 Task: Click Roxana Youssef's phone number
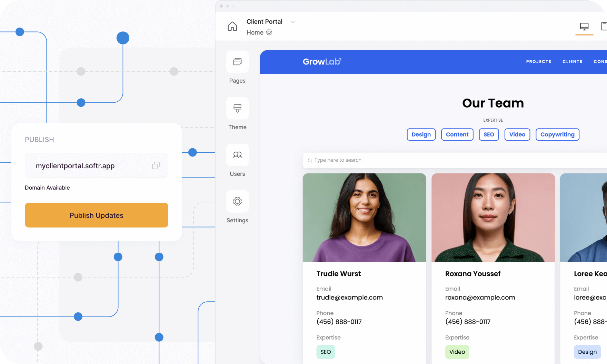coord(468,322)
